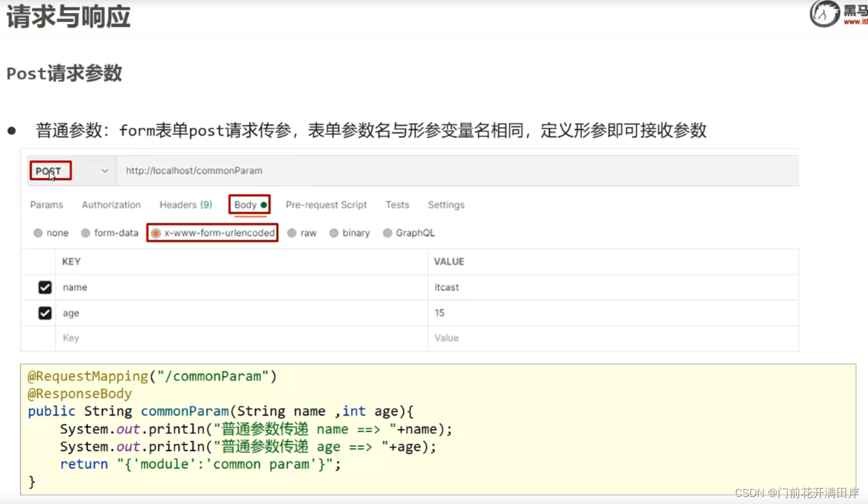868x504 pixels.
Task: Click the '15' value cell
Action: 613,313
